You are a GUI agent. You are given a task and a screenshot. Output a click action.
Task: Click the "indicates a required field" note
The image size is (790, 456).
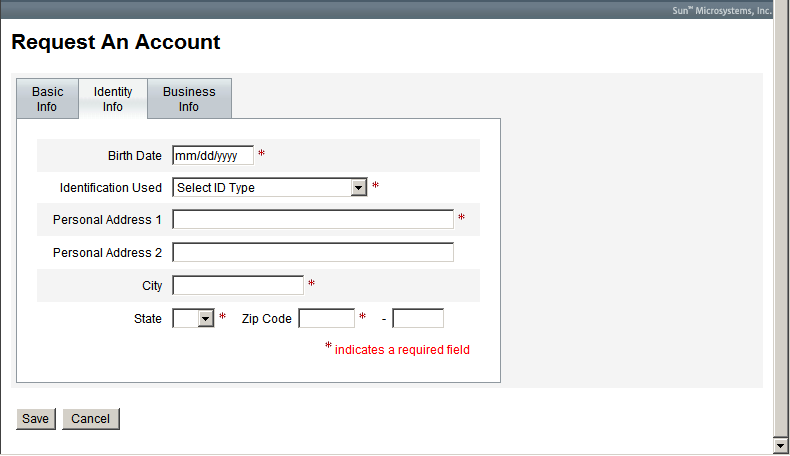click(x=402, y=350)
